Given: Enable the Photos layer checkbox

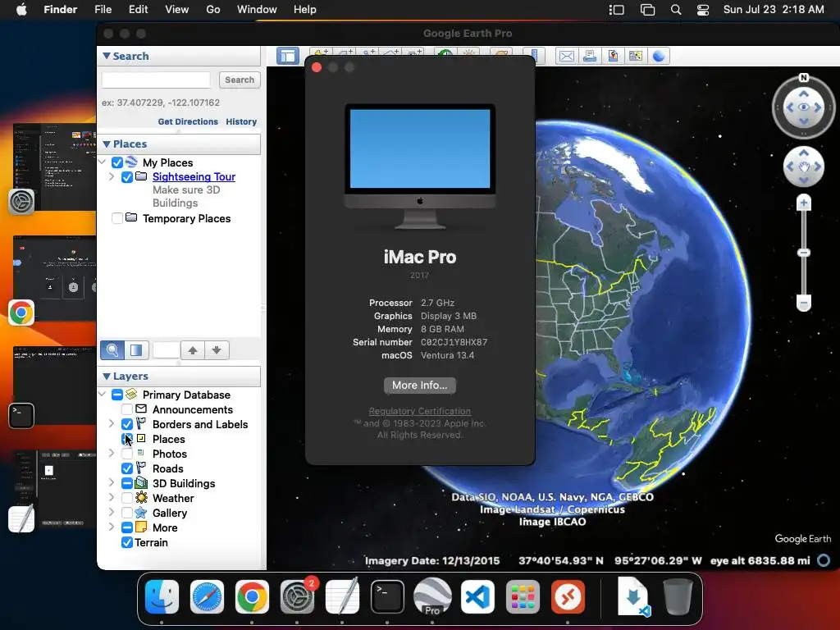Looking at the screenshot, I should [x=127, y=454].
